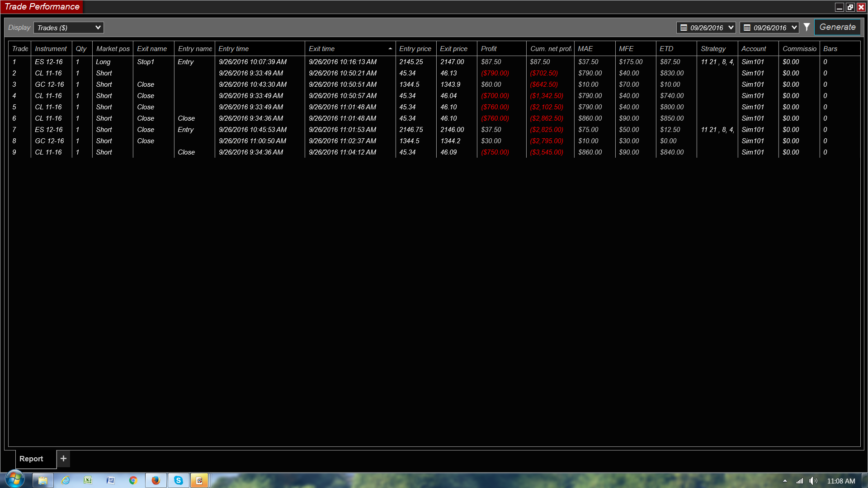868x488 pixels.
Task: Restore the Trade Performance window
Action: (850, 7)
